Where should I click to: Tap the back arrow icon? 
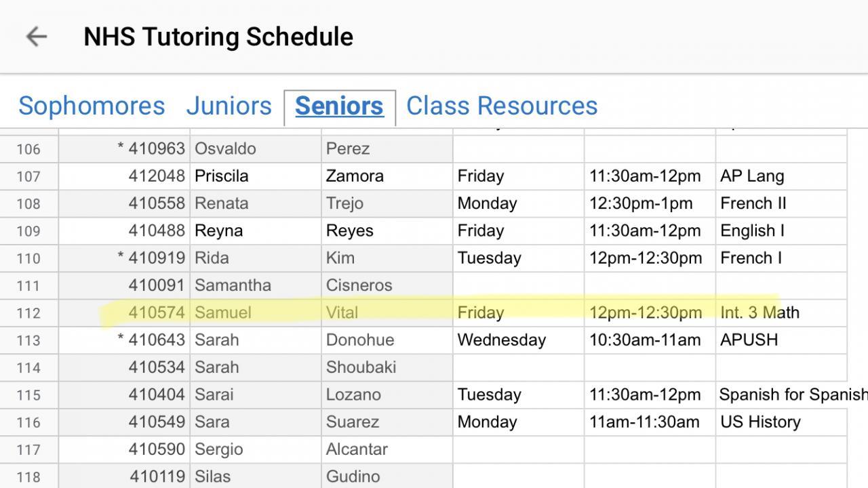tap(36, 37)
